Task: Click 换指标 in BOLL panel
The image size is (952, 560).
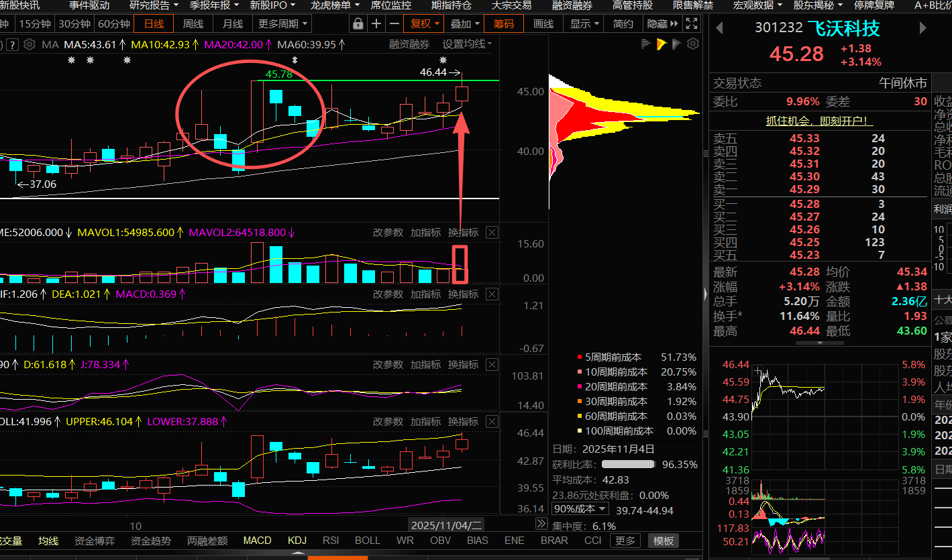Action: click(464, 422)
